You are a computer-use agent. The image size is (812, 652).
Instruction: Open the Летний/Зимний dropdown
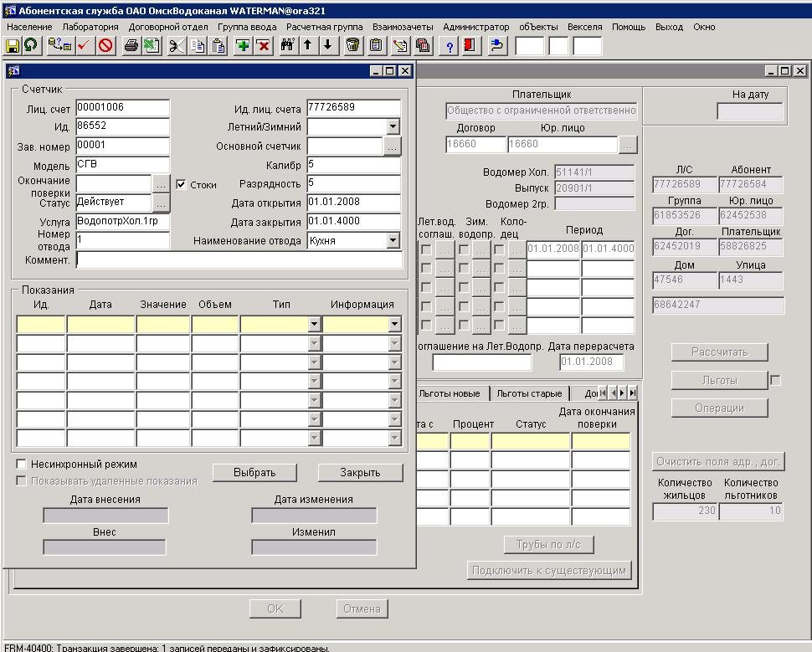(x=393, y=127)
